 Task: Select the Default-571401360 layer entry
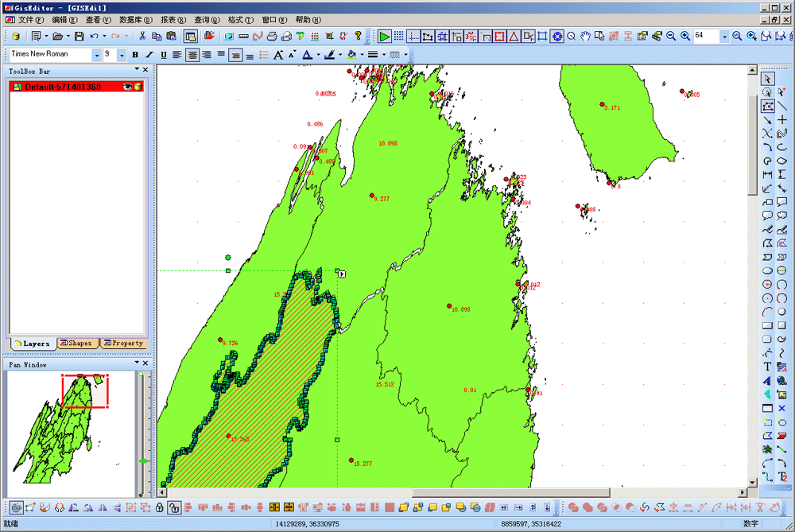[64, 86]
